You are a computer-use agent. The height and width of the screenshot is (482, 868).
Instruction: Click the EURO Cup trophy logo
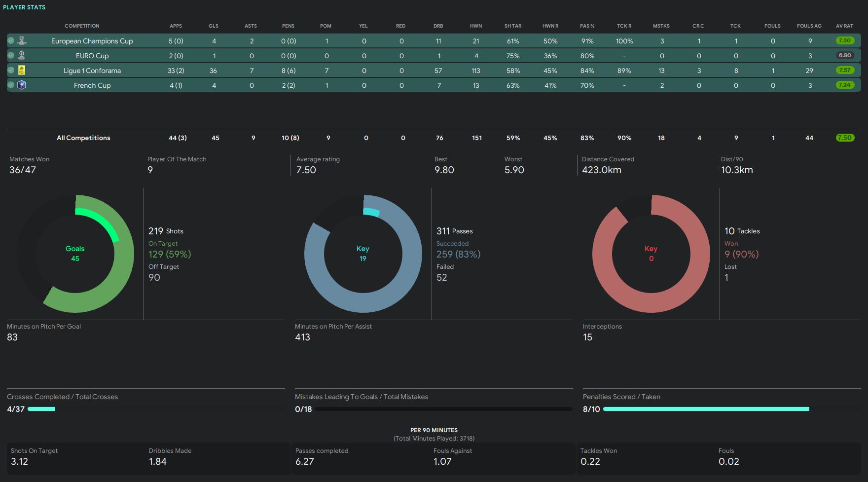coord(22,55)
